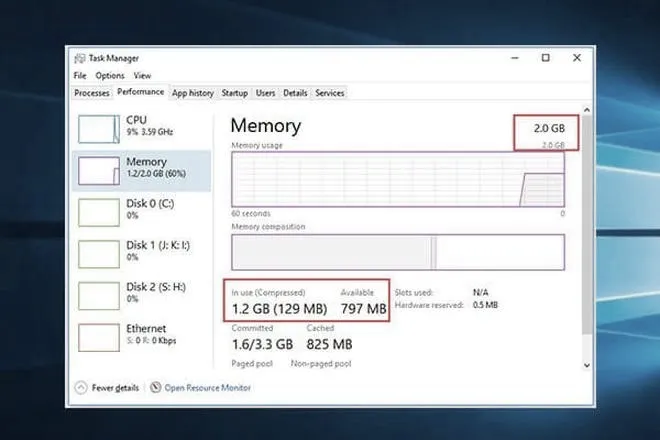
Task: Click the 1.6/3.3 GB committed value
Action: coord(263,344)
